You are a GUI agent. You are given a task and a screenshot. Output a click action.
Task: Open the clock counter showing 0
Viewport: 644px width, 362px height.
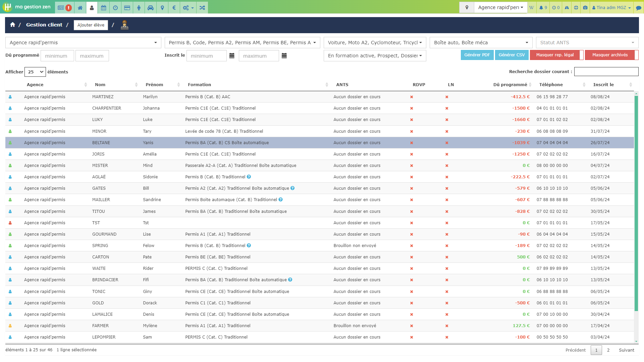tap(556, 7)
